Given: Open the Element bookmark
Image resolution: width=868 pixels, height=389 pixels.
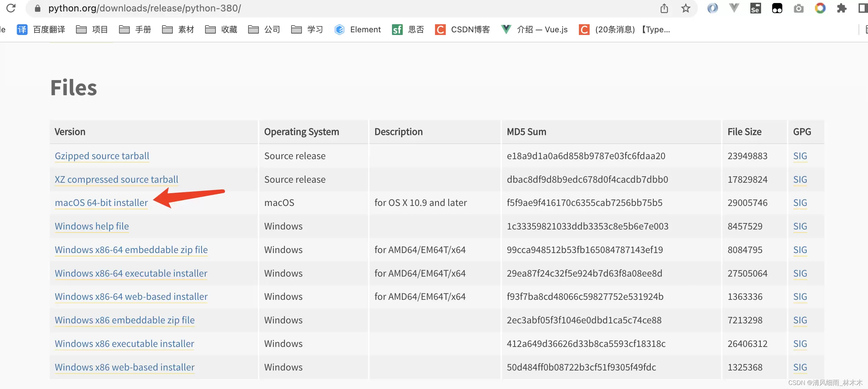Looking at the screenshot, I should click(x=357, y=29).
